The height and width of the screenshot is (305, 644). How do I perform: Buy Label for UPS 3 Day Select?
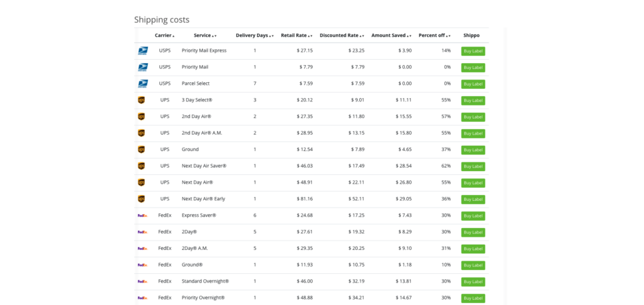point(473,100)
